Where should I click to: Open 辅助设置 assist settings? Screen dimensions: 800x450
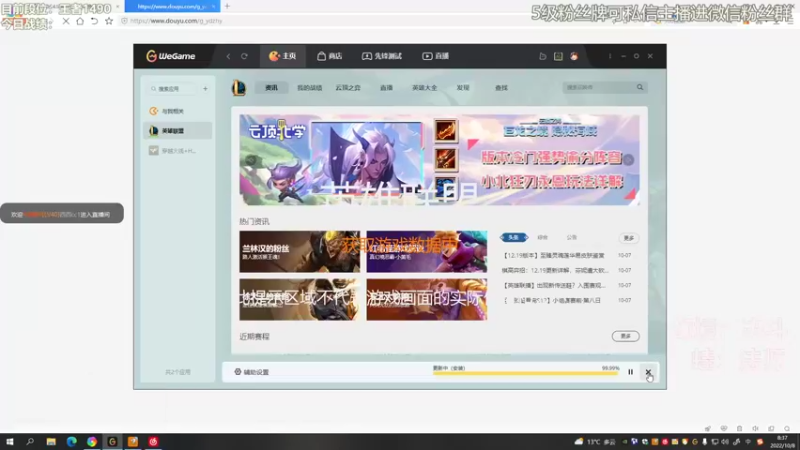coord(252,372)
